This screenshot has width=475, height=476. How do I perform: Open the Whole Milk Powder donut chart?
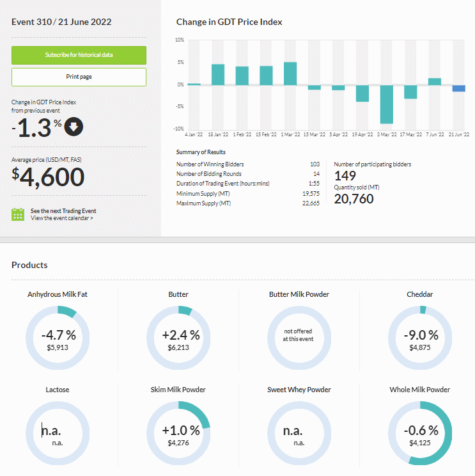(420, 433)
